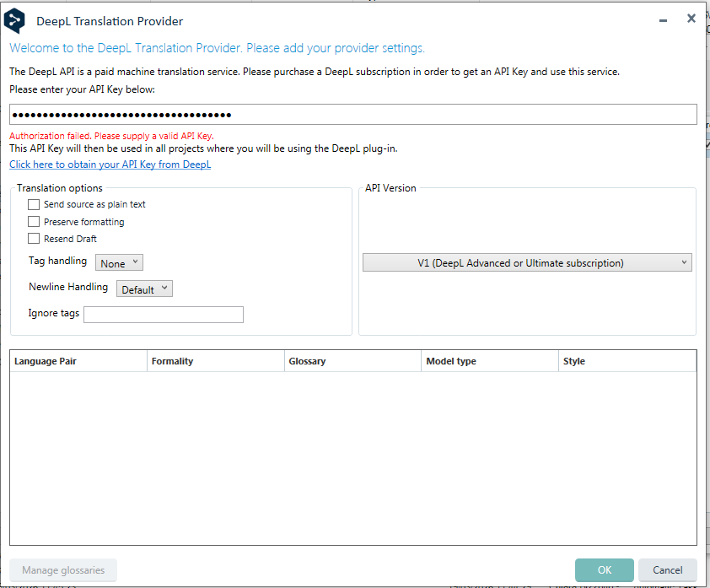Click inside the API Key field
This screenshot has width=710, height=588.
[352, 114]
